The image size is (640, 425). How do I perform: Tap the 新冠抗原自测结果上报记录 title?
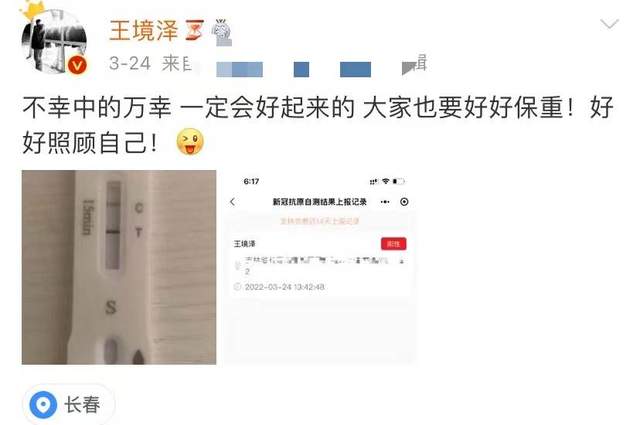click(320, 202)
